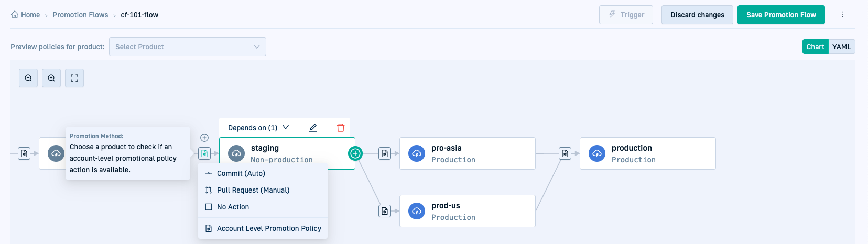868x244 pixels.
Task: Click the policy icon before prod-us
Action: click(x=385, y=211)
